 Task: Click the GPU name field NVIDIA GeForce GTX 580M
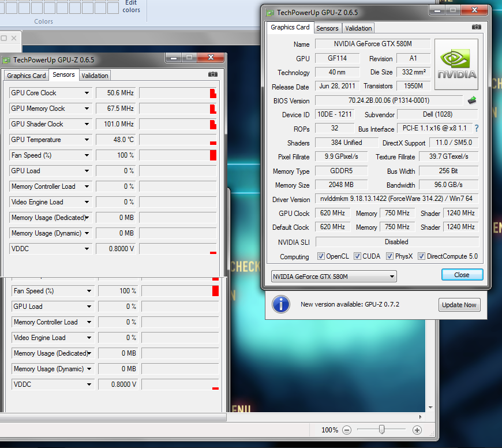click(373, 44)
